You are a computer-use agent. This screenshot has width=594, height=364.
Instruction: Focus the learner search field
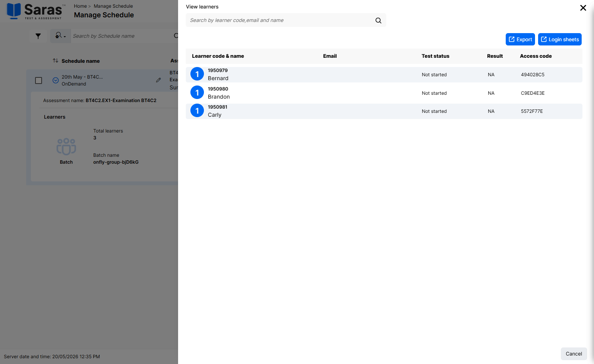(x=286, y=20)
